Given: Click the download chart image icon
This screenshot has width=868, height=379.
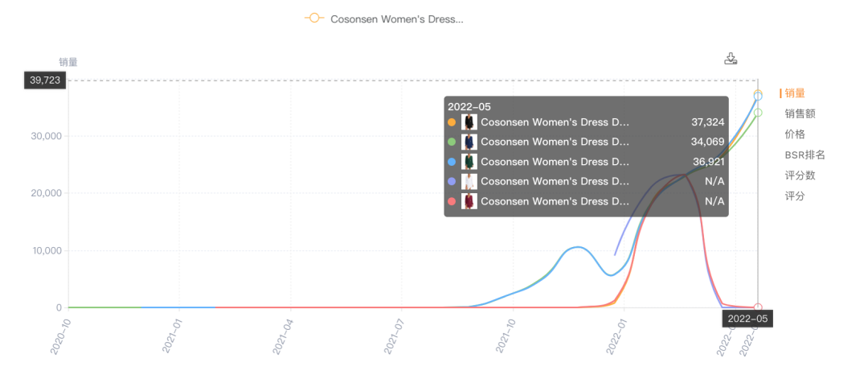Looking at the screenshot, I should [x=731, y=59].
